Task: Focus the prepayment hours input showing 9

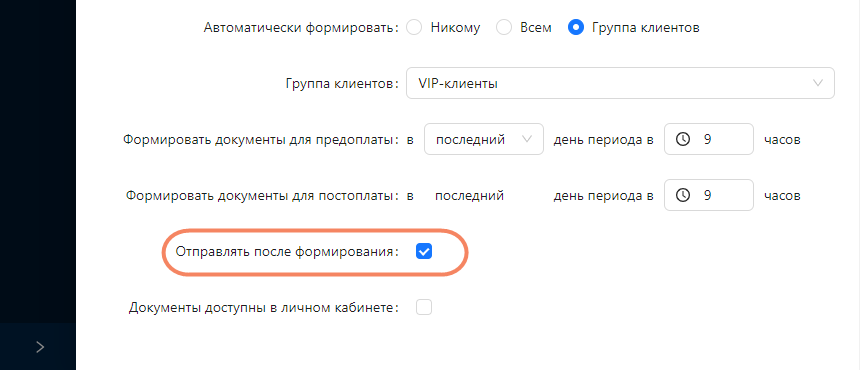Action: tap(709, 139)
